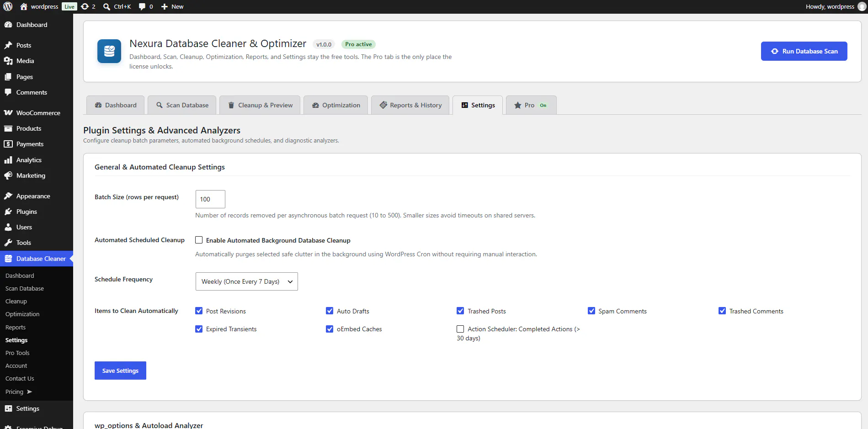
Task: Click the Batch Size input field
Action: pos(210,199)
